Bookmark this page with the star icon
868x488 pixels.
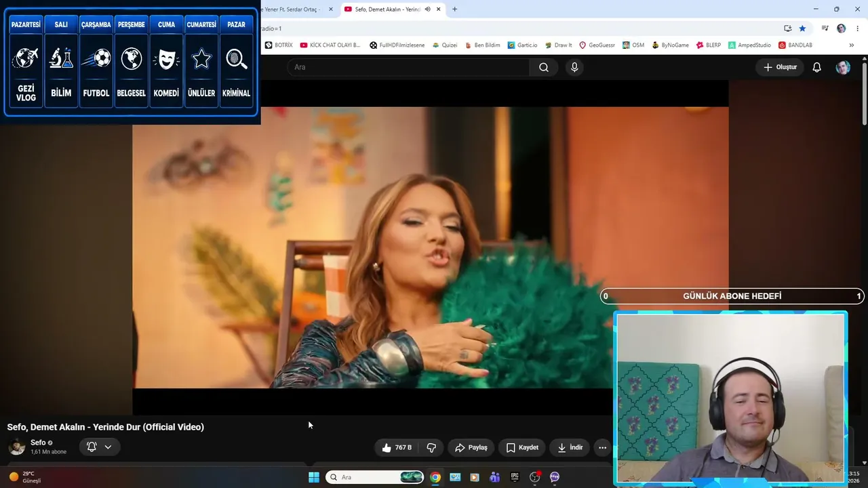coord(802,28)
